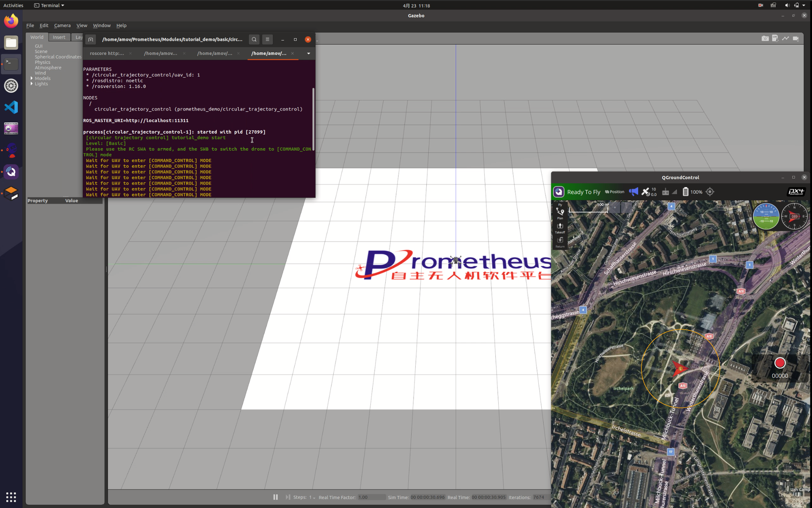Image resolution: width=812 pixels, height=508 pixels.
Task: Open Files from the dock
Action: tap(11, 42)
